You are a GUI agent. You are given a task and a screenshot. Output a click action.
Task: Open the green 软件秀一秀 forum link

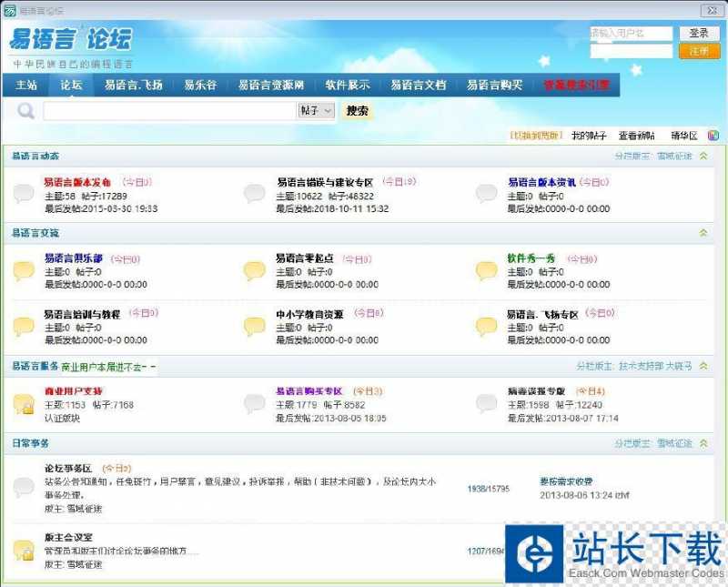click(531, 258)
